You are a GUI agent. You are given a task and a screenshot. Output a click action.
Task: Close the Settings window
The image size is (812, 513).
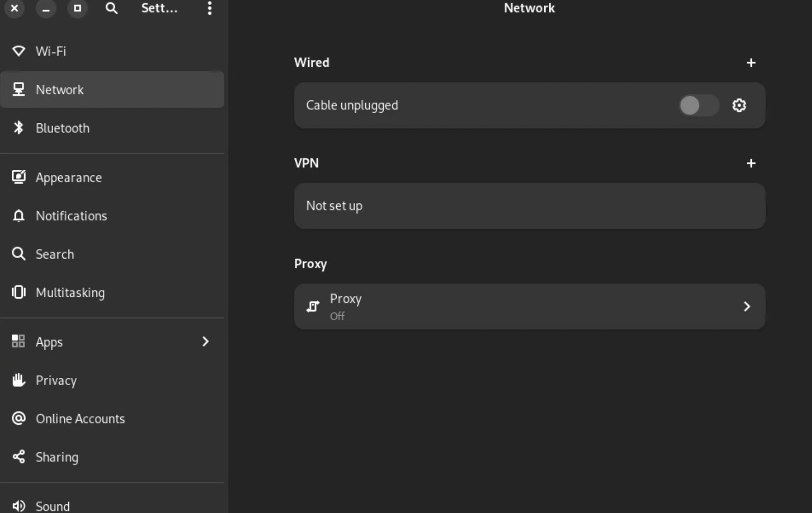(14, 8)
